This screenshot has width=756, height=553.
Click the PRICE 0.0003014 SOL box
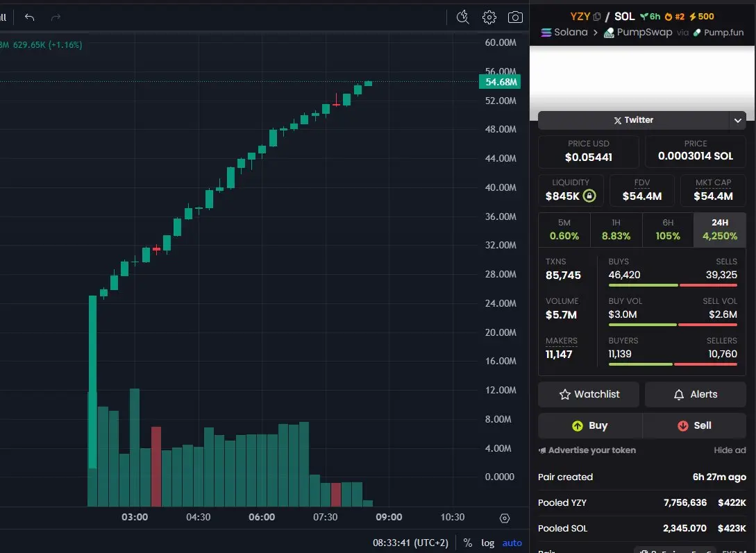point(695,152)
